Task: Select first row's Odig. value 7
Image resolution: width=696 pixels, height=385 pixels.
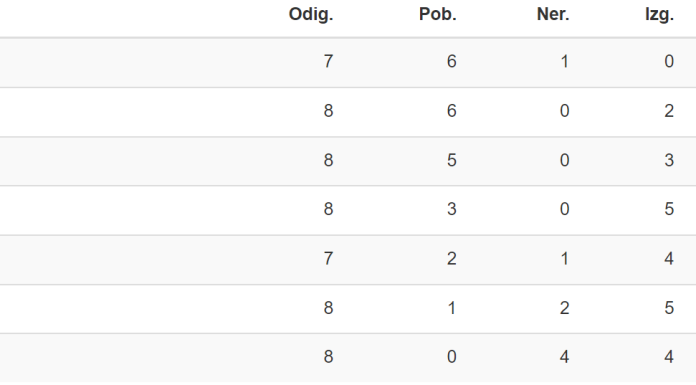Action: (328, 61)
